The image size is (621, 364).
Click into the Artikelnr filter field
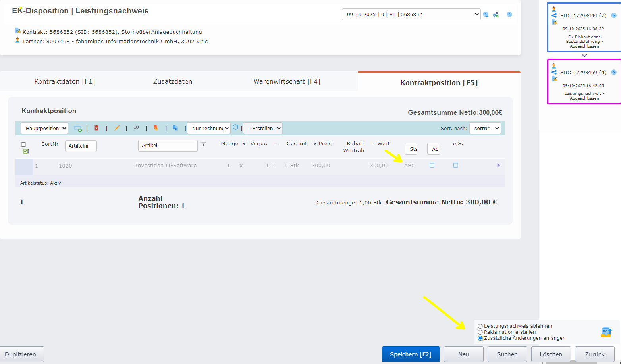(x=81, y=146)
